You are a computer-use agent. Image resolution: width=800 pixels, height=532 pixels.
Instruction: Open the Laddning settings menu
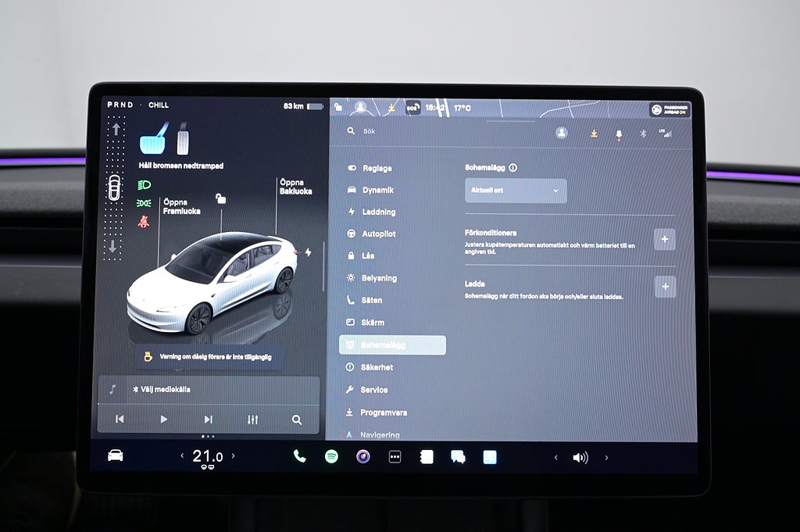[378, 212]
